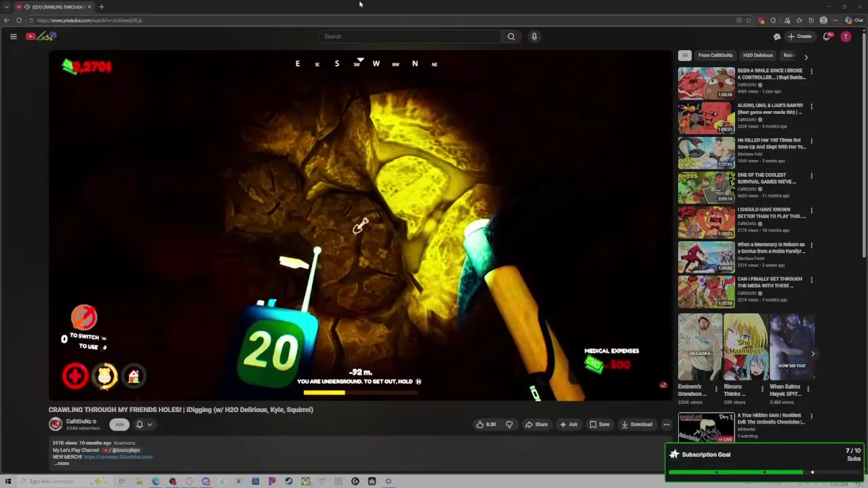Select the All filter chip

(685, 56)
